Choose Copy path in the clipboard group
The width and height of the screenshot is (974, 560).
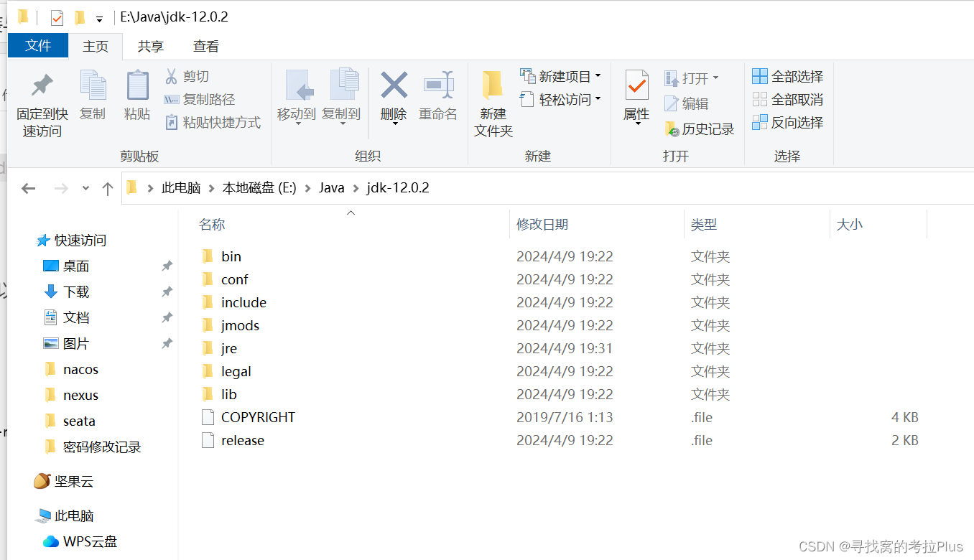point(200,99)
